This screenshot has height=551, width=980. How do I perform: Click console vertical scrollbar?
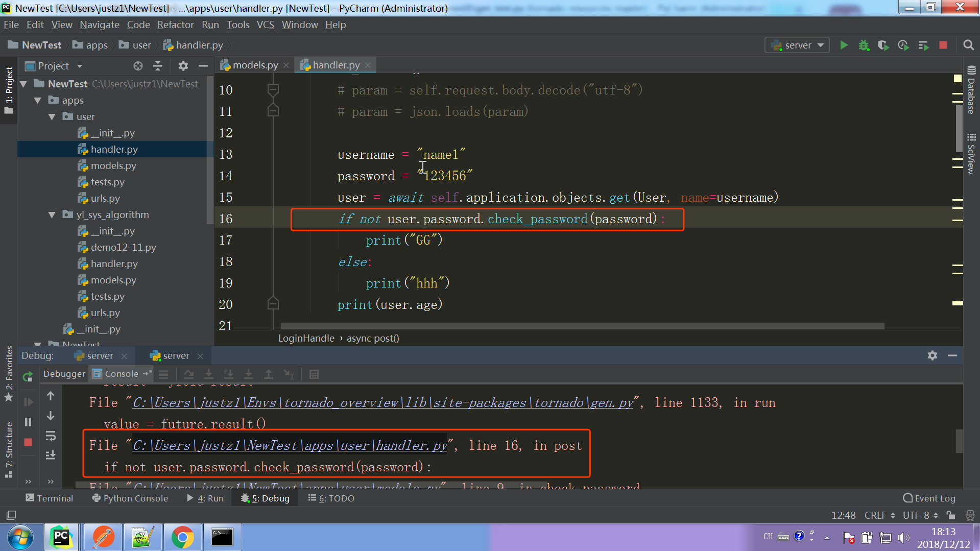coord(959,441)
